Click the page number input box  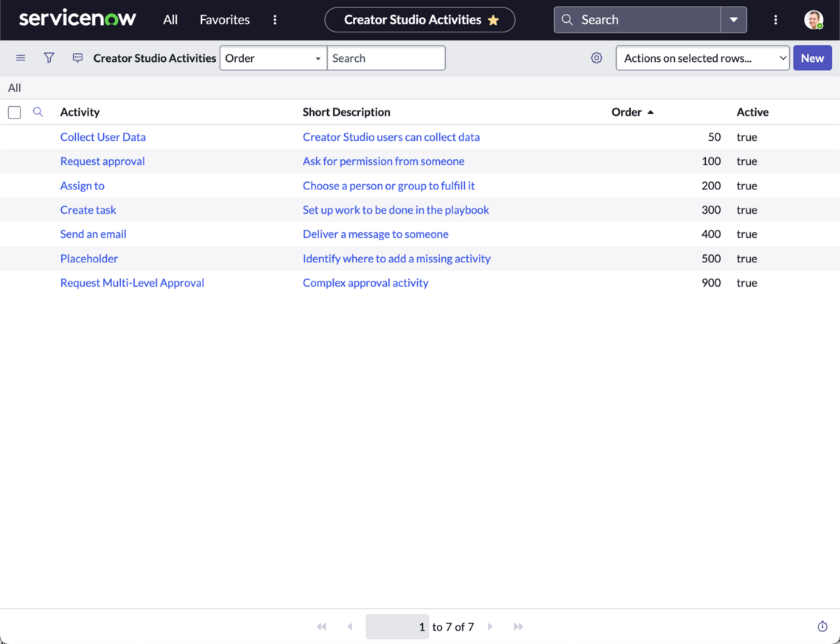(x=397, y=626)
